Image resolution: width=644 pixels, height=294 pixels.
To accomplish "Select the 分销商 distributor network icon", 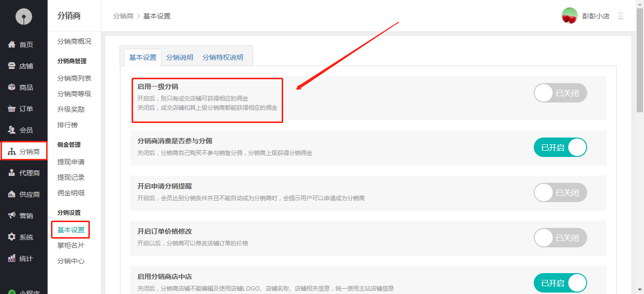I will [12, 151].
